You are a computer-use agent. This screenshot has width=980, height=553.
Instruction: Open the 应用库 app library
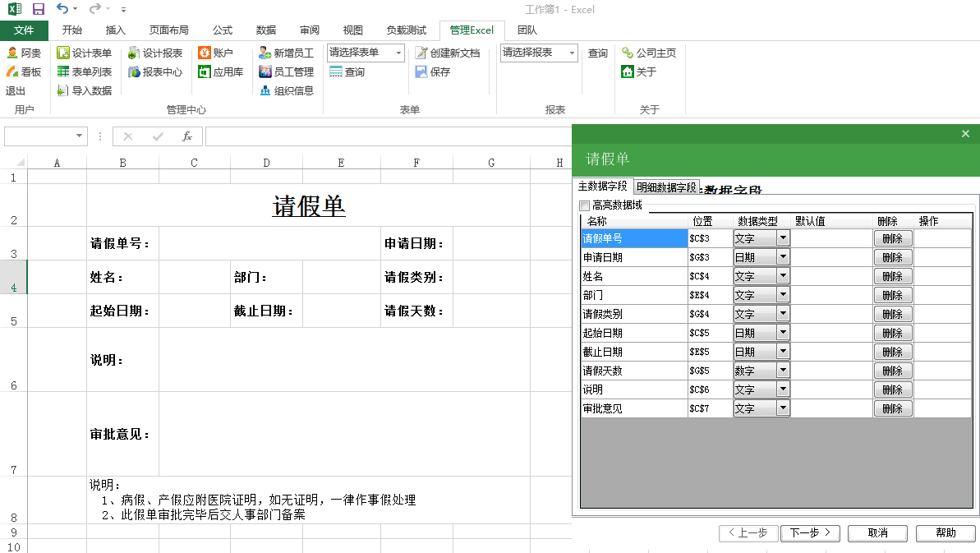click(221, 71)
